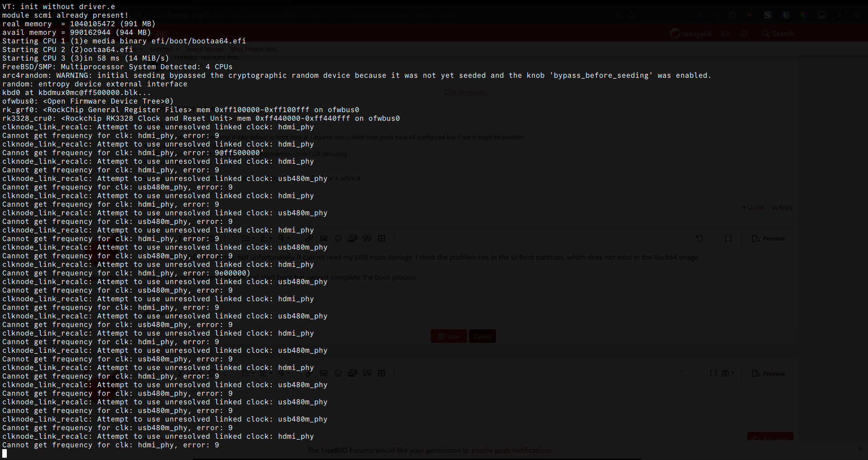Toggle Preview in the upper editor

769,238
